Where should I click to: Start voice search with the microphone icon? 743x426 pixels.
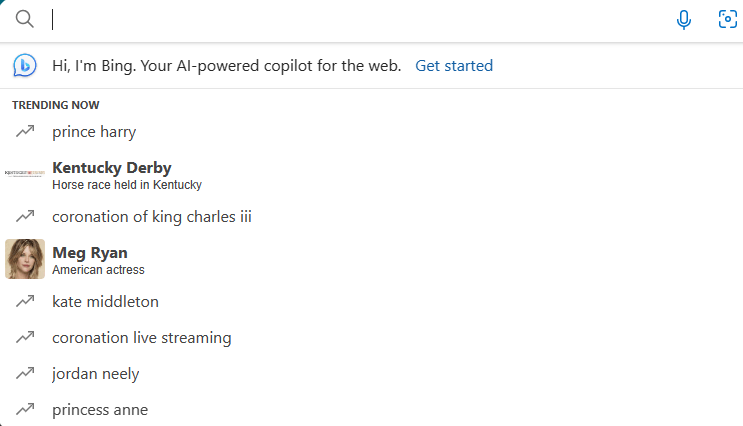coord(684,20)
